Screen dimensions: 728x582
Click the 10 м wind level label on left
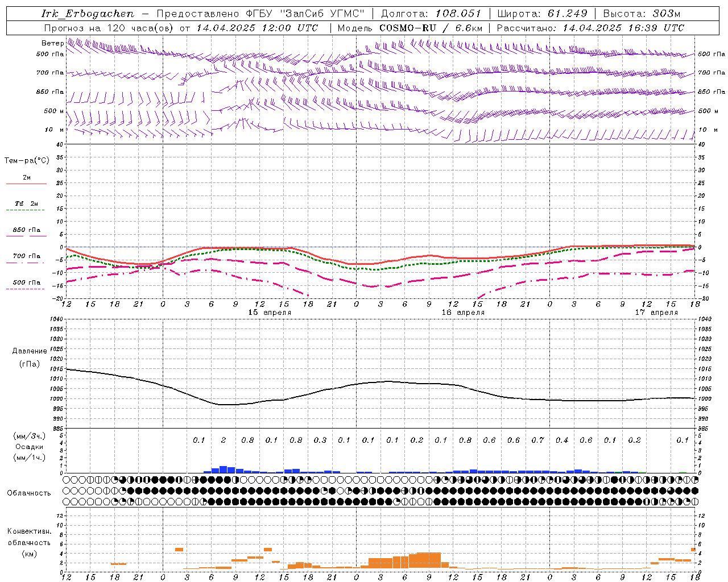(54, 130)
